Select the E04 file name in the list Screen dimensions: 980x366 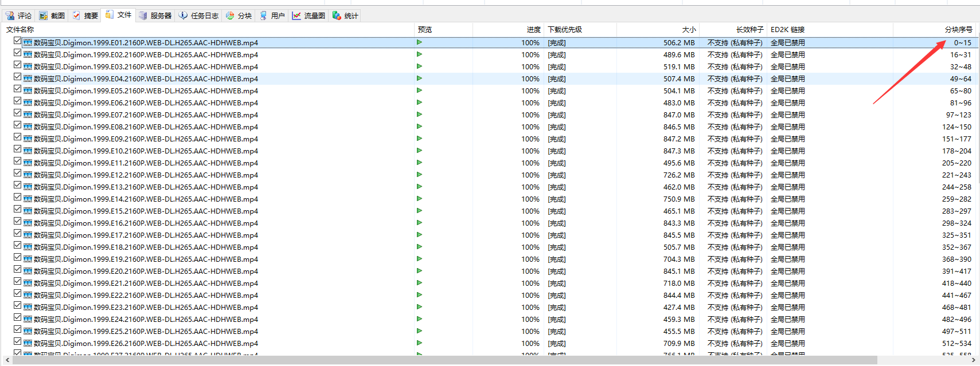pos(146,78)
